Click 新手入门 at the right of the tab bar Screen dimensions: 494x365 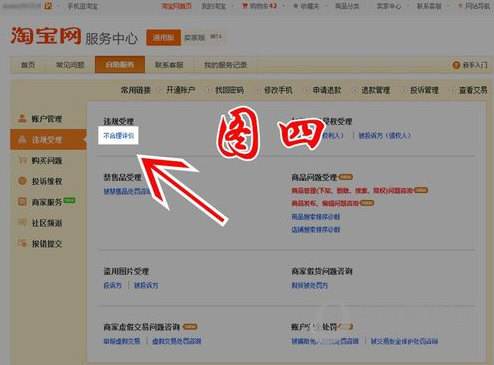[475, 65]
